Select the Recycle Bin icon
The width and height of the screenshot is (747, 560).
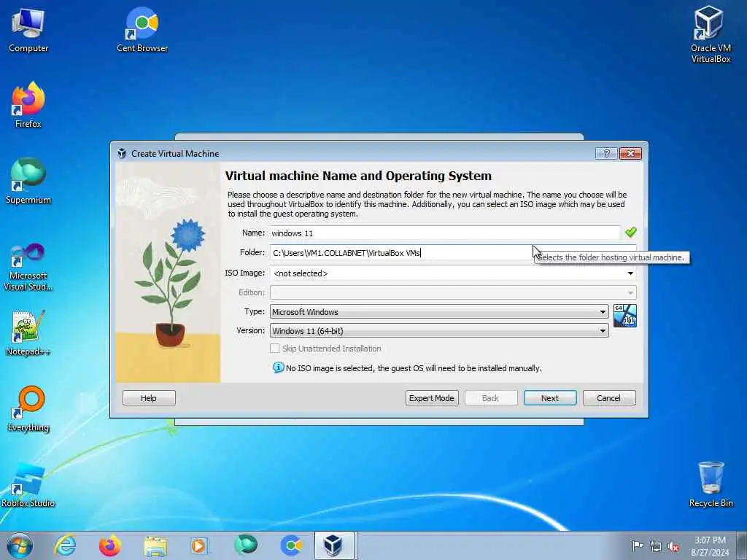711,485
